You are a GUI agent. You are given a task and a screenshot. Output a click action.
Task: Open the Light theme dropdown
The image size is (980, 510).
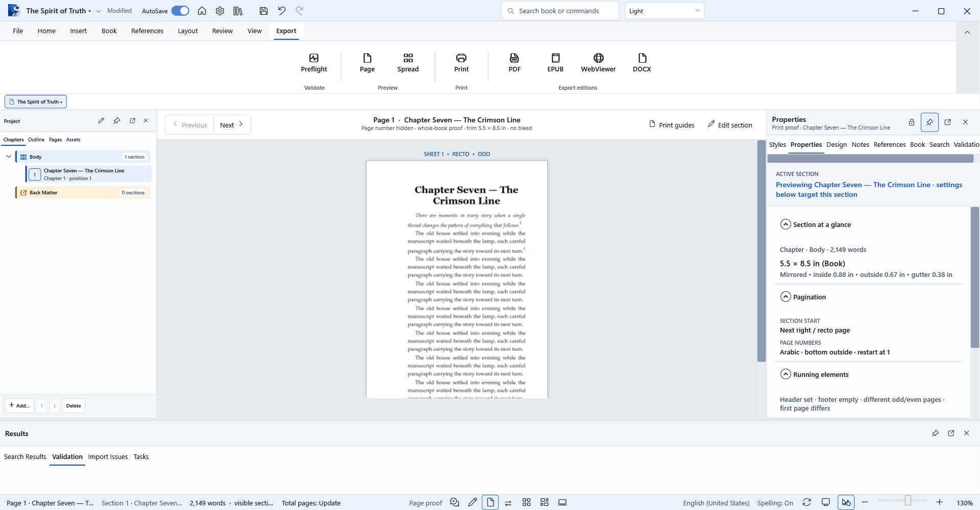click(x=665, y=11)
